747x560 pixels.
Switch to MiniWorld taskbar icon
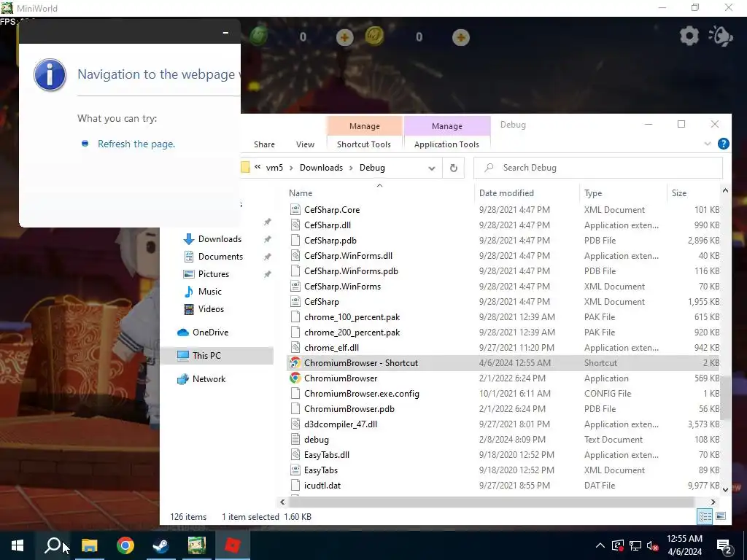(x=196, y=545)
